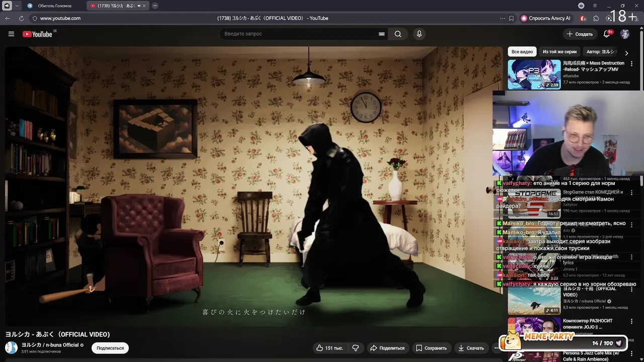Focus the Введите запрос search field
The width and height of the screenshot is (644, 362).
pos(299,34)
